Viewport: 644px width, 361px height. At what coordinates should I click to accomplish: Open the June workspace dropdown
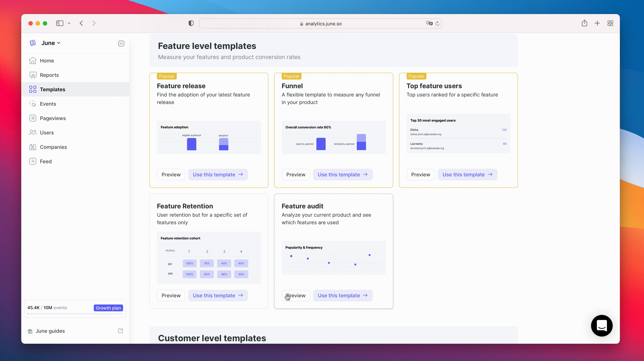coord(51,43)
